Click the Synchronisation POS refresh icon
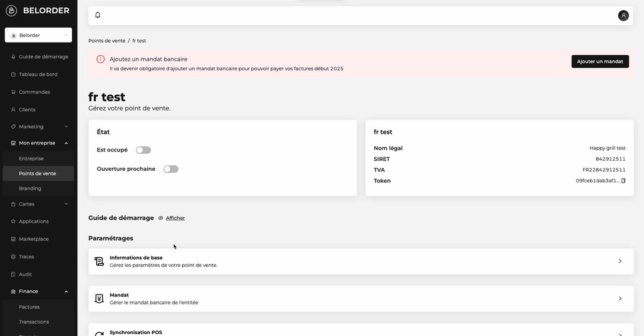This screenshot has height=336, width=644. 99,334
